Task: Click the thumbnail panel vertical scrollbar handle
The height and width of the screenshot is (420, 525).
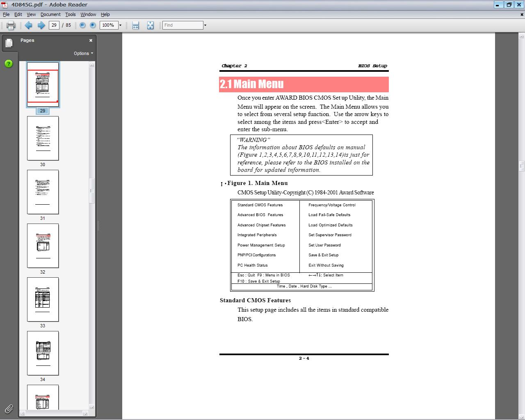Action: click(x=92, y=191)
